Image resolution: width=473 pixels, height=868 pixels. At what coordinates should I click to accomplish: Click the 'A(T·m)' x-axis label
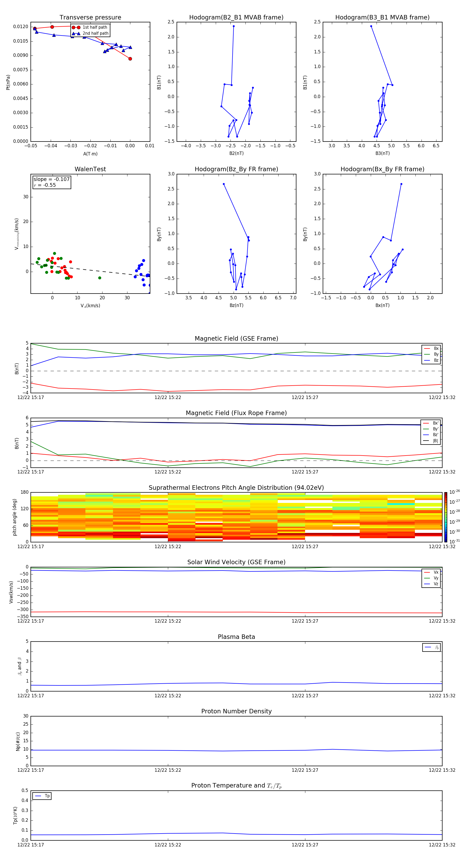(x=90, y=154)
